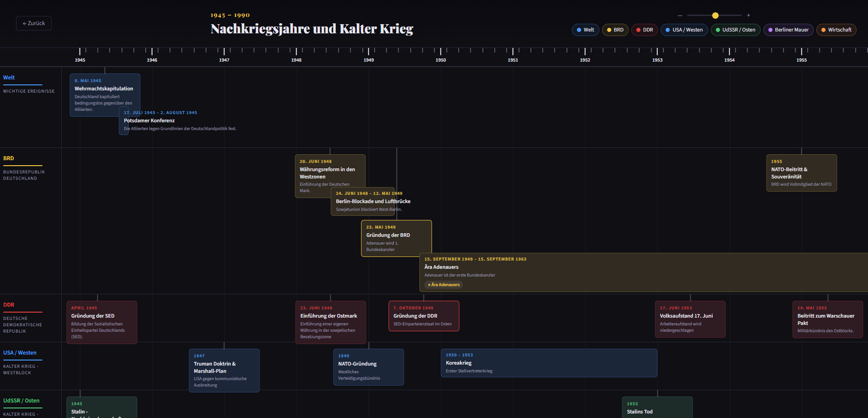This screenshot has width=868, height=418.
Task: Click the zoom out minus icon
Action: (680, 16)
